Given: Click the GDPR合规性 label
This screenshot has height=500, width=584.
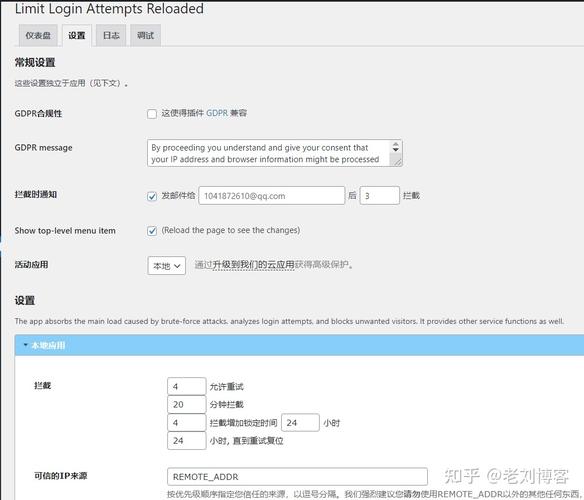Looking at the screenshot, I should click(x=38, y=113).
